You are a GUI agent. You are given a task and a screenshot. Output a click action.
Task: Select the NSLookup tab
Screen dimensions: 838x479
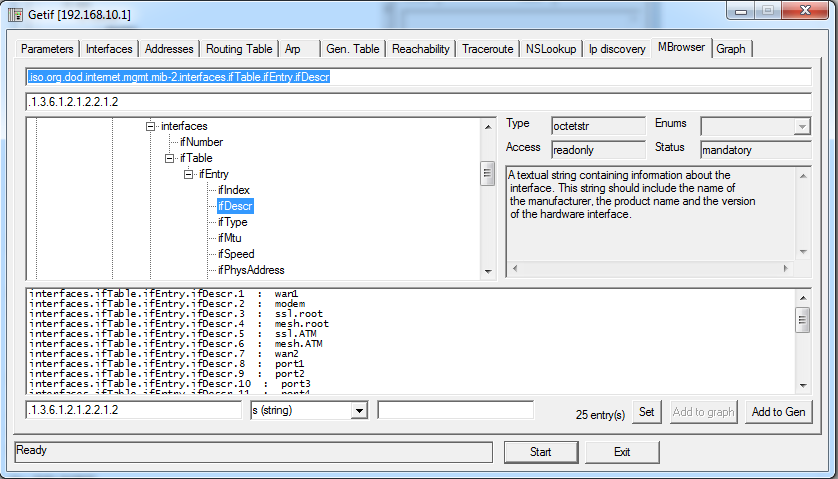[551, 49]
